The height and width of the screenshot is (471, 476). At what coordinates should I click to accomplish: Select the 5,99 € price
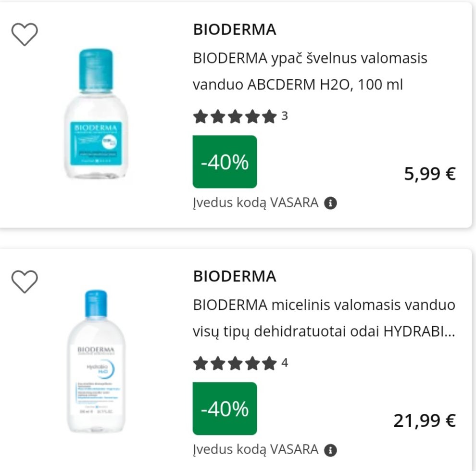pyautogui.click(x=430, y=174)
